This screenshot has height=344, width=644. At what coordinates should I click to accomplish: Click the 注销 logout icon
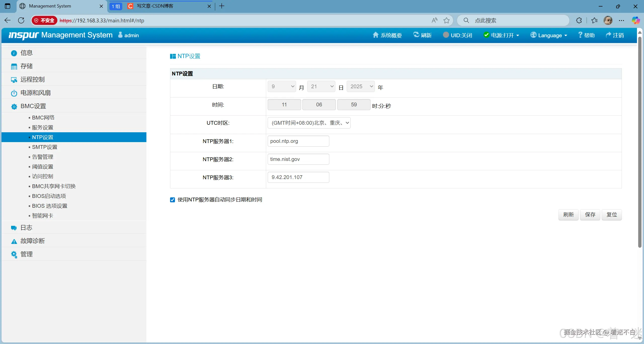(615, 35)
